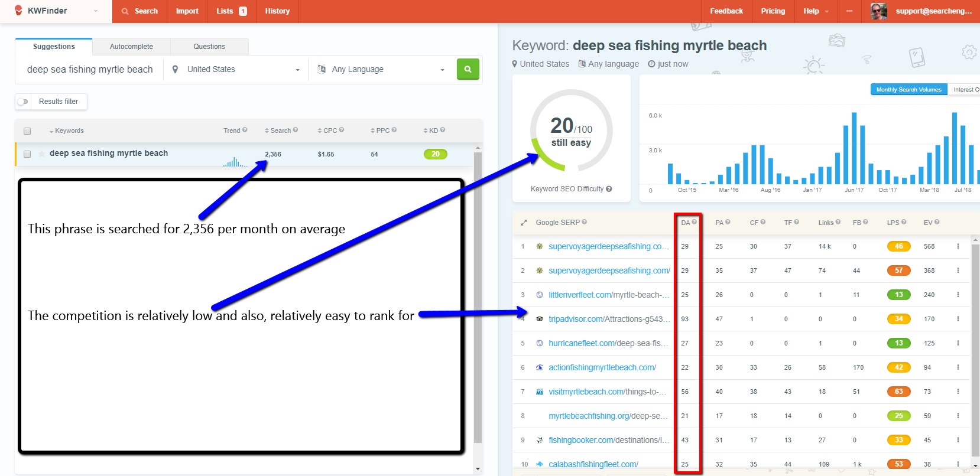Screen dimensions: 980x476
Task: Open the actionfishingmyrtlebeach.com link
Action: point(602,367)
